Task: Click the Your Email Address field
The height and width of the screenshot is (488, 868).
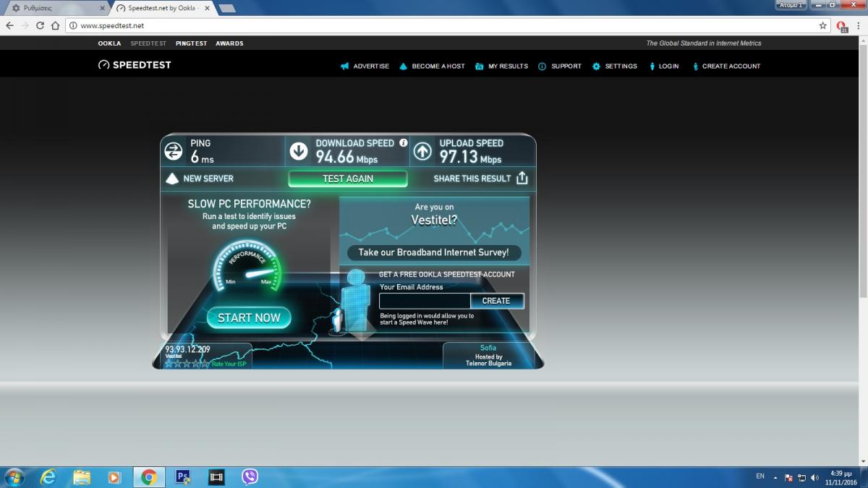Action: click(425, 301)
